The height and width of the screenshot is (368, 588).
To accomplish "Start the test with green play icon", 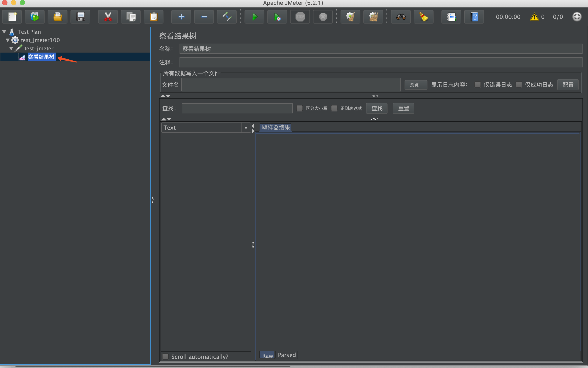I will click(x=255, y=17).
